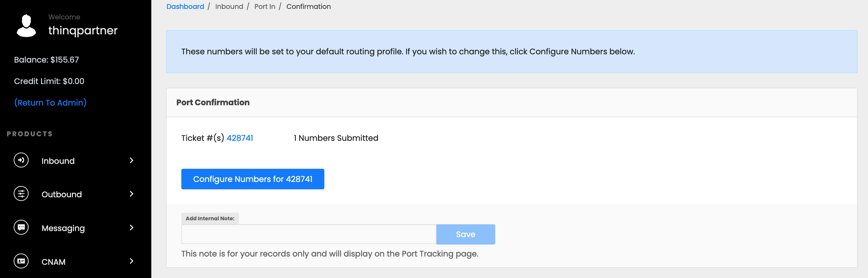This screenshot has width=868, height=278.
Task: Click the Inbound arrow icon in sidebar
Action: [21, 160]
